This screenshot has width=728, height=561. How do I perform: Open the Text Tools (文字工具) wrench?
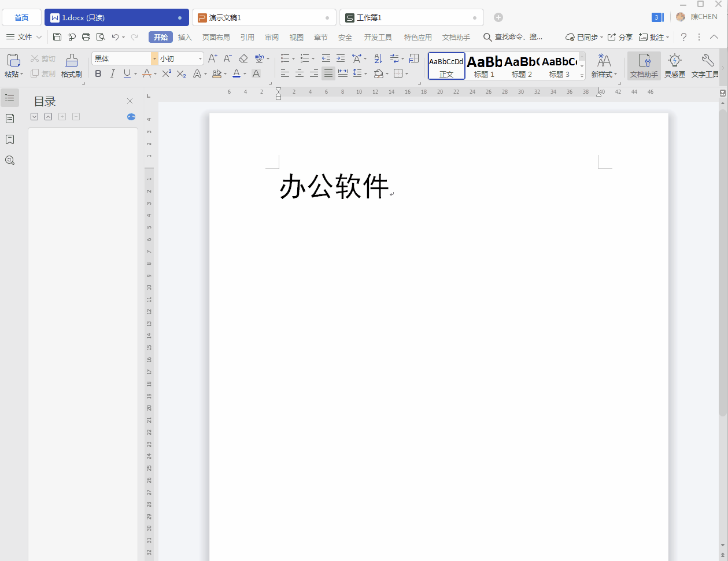coord(705,65)
